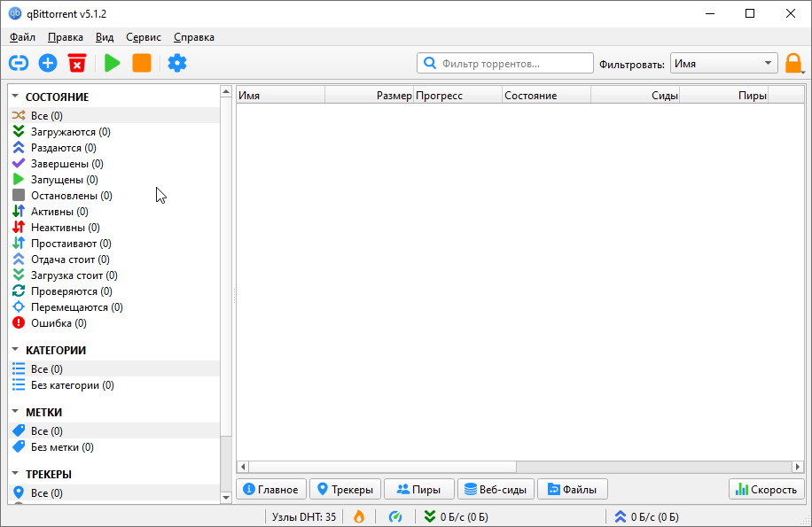Toggle alternative speed limits gauge icon
Image resolution: width=812 pixels, height=527 pixels.
point(395,516)
